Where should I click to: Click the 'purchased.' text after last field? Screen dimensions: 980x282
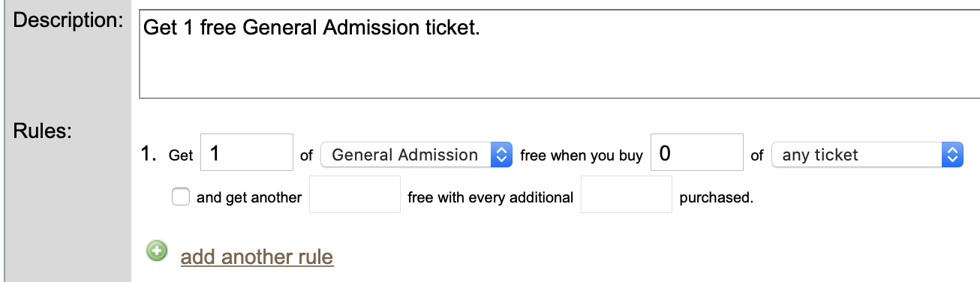716,198
